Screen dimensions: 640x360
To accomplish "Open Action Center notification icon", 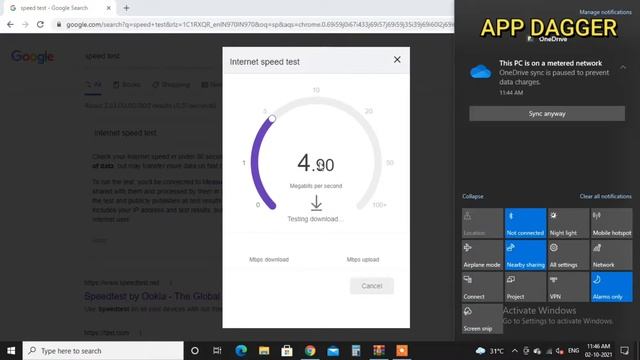I will click(x=624, y=351).
